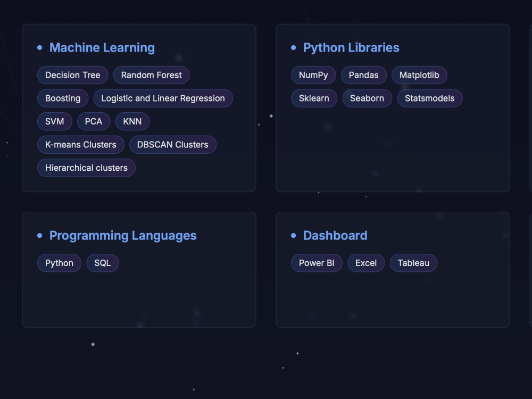Choose Logistic and Linear Regression tag
Image resolution: width=532 pixels, height=399 pixels.
[x=163, y=98]
